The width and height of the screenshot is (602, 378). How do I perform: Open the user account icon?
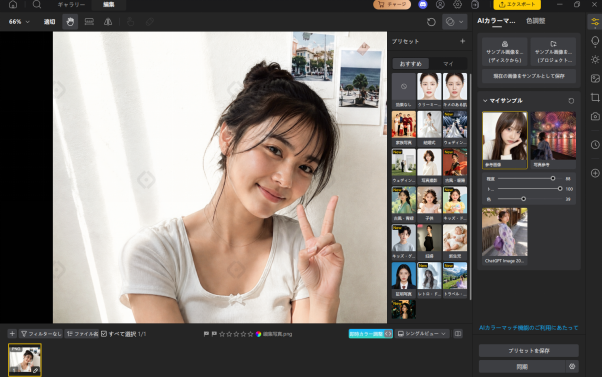click(440, 5)
